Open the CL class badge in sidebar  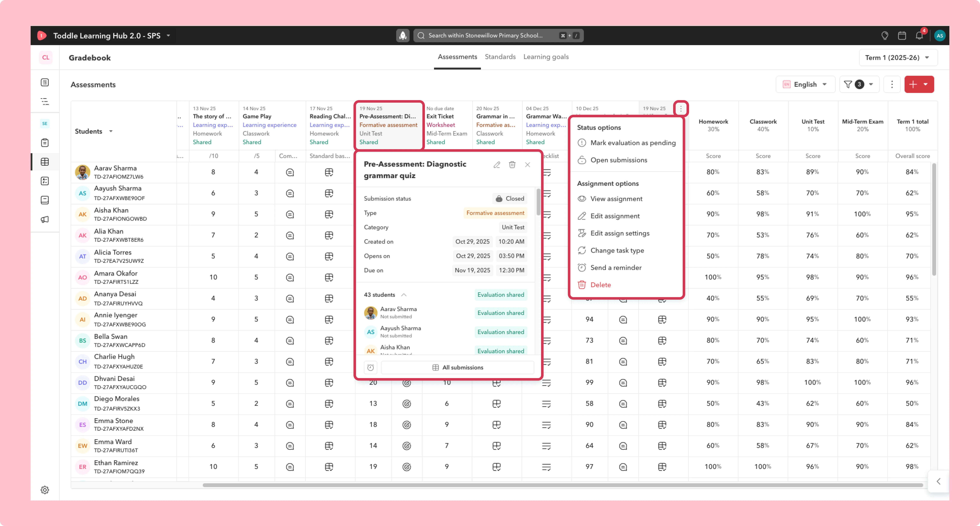click(x=46, y=57)
